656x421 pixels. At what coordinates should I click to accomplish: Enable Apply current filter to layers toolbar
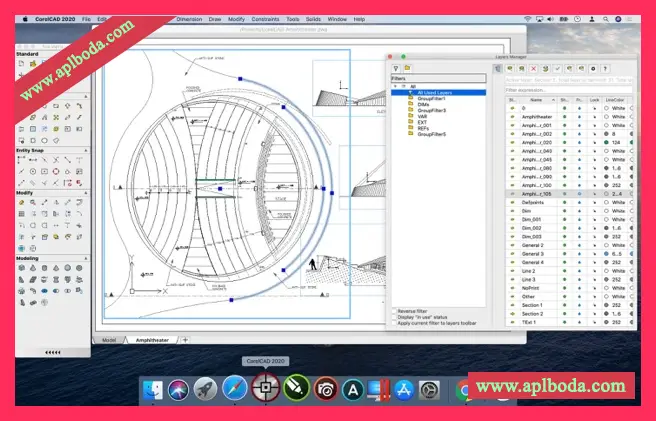coord(394,325)
